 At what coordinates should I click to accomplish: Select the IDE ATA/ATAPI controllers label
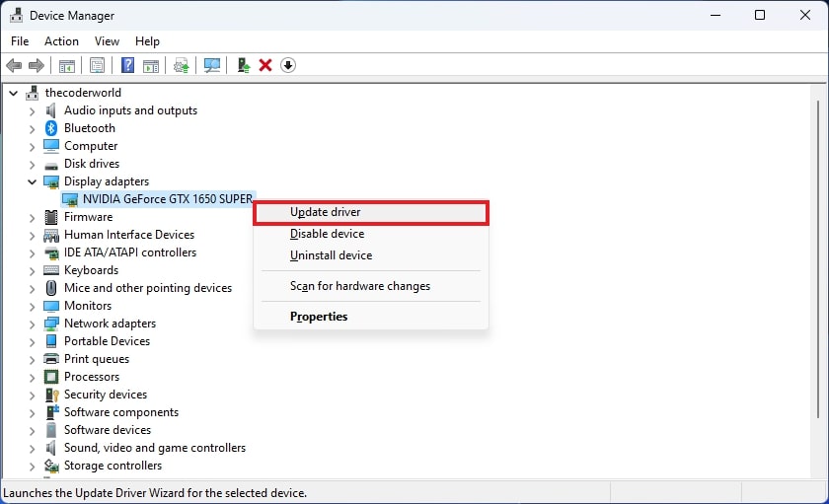coord(130,252)
